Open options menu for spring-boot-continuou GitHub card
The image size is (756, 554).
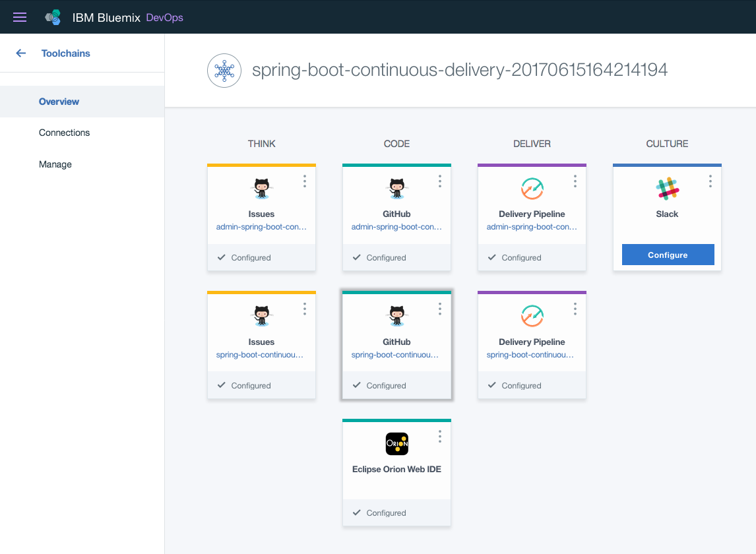(440, 309)
